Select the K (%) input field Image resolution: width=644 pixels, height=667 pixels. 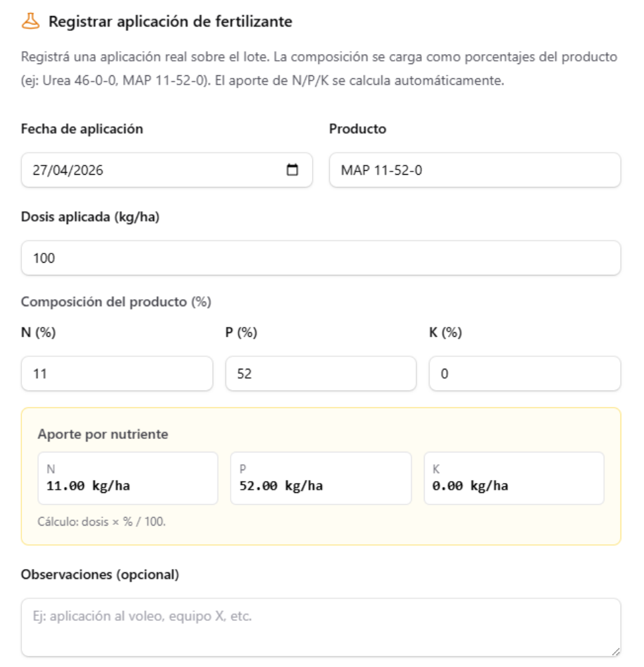[525, 374]
